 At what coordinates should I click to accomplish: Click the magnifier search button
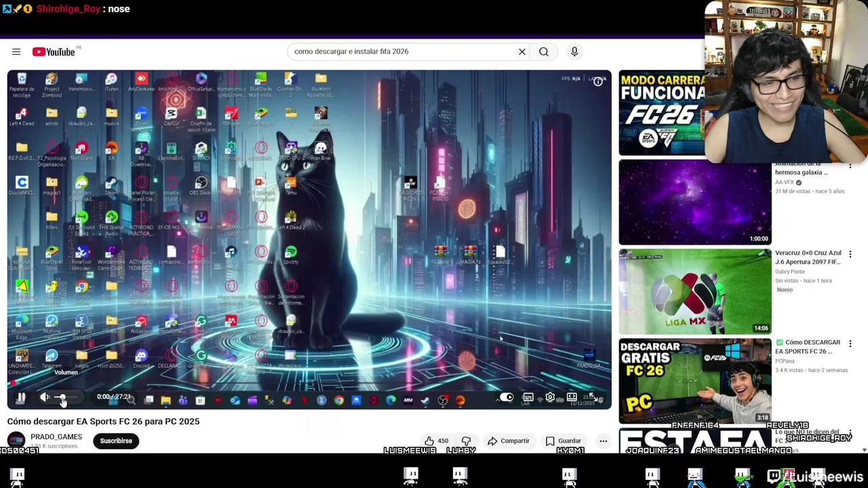tap(544, 52)
